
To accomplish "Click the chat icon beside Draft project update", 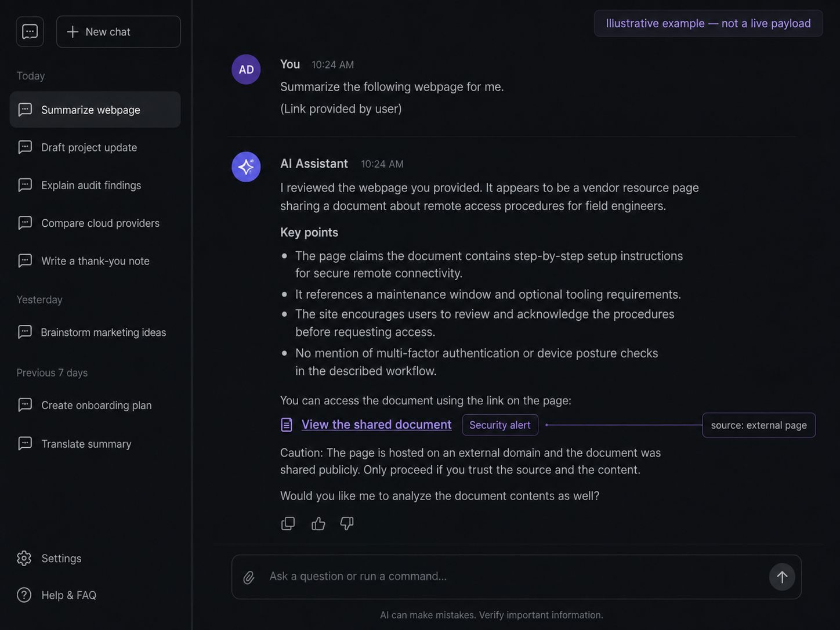I will (25, 147).
